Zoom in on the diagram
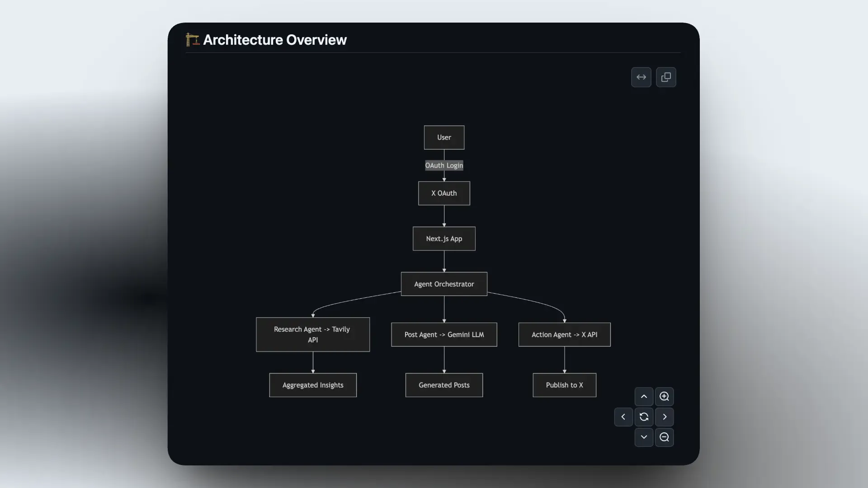The width and height of the screenshot is (868, 488). pos(664,397)
